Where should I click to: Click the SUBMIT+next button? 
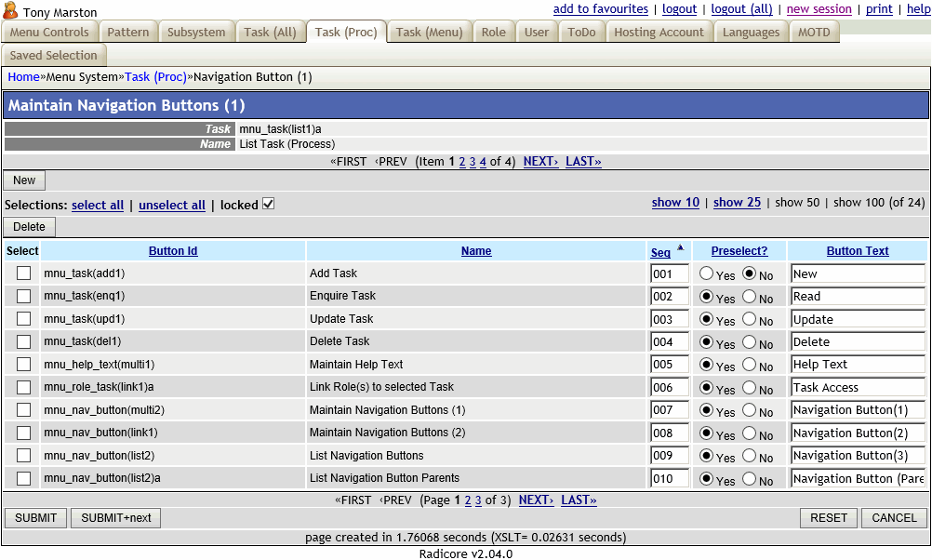tap(115, 518)
